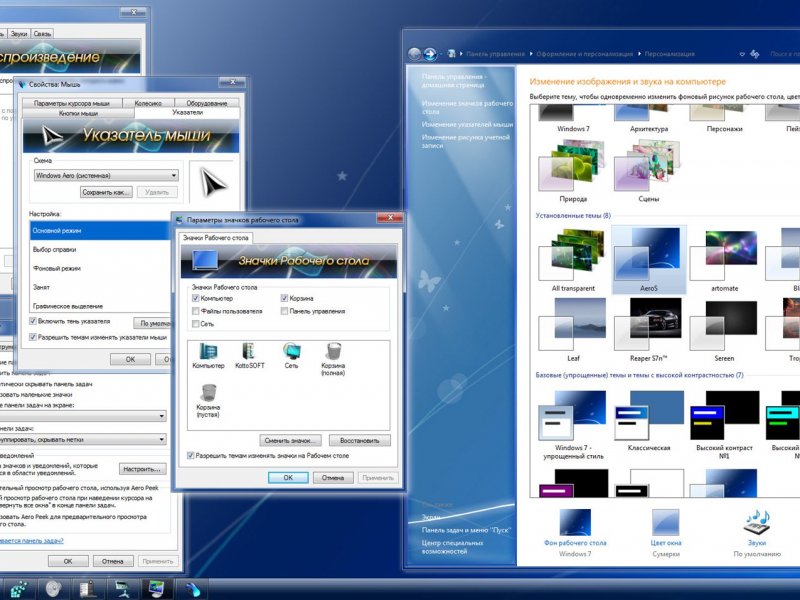Apply the Leaf theme
Image resolution: width=800 pixels, height=600 pixels.
pyautogui.click(x=573, y=330)
